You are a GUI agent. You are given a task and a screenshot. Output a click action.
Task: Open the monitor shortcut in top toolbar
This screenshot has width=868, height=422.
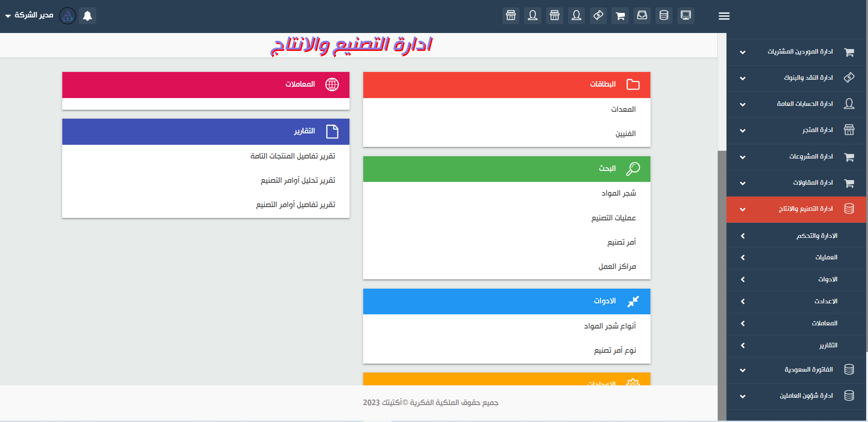coord(686,16)
